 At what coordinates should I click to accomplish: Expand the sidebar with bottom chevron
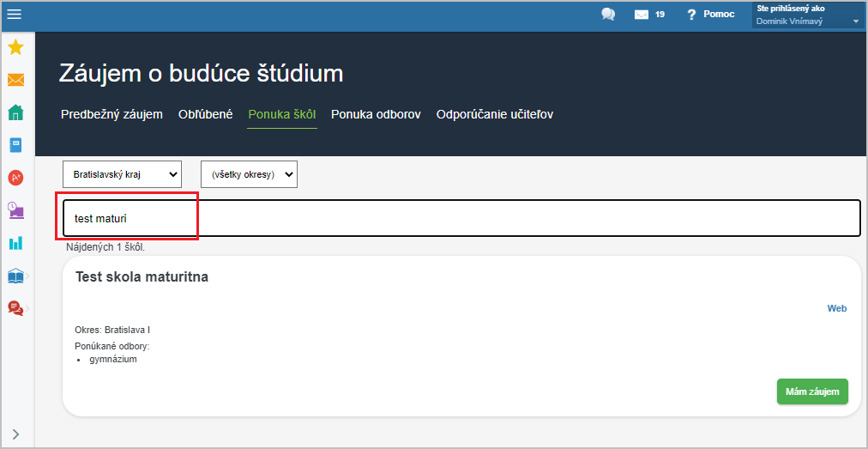15,434
